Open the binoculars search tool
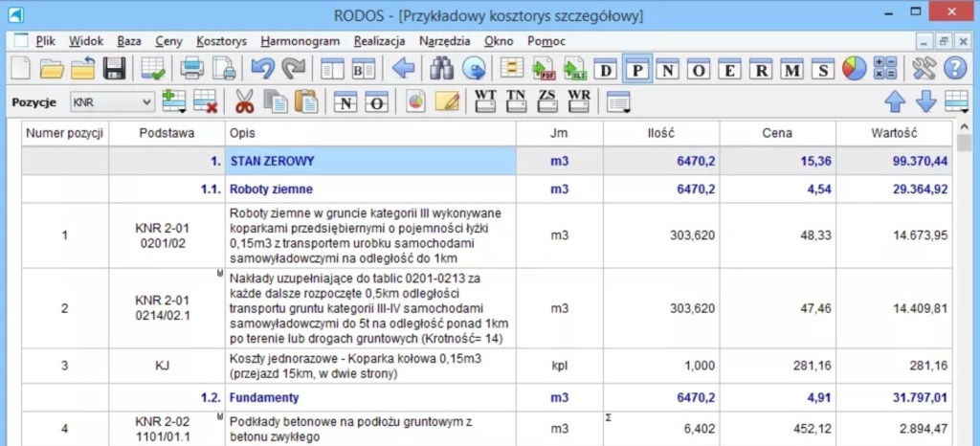Image resolution: width=980 pixels, height=446 pixels. [441, 69]
